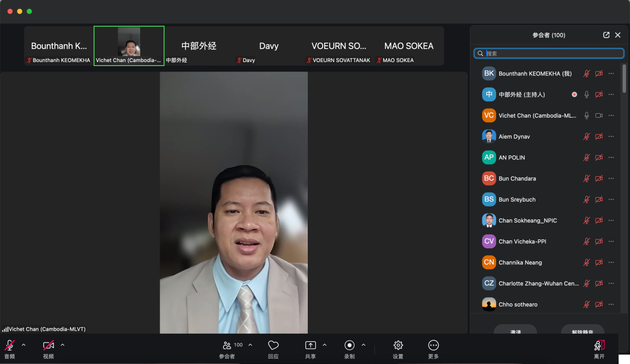Open more options for Vichet Chan
630x364 pixels.
pyautogui.click(x=611, y=115)
